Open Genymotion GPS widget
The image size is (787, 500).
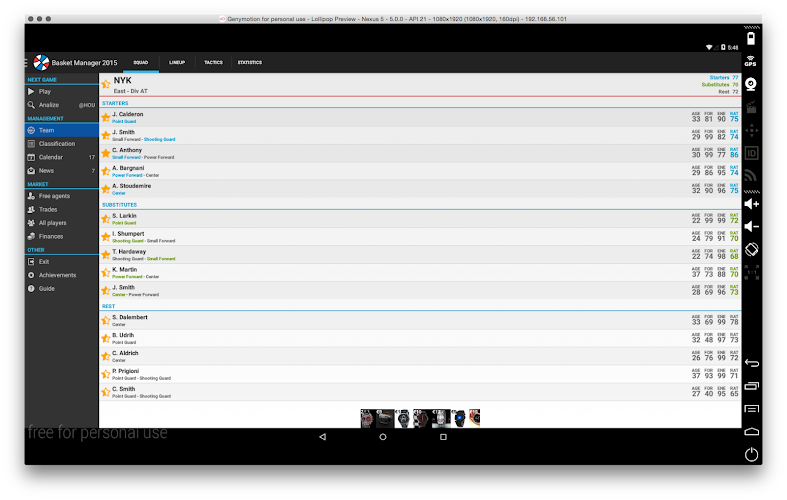(751, 61)
